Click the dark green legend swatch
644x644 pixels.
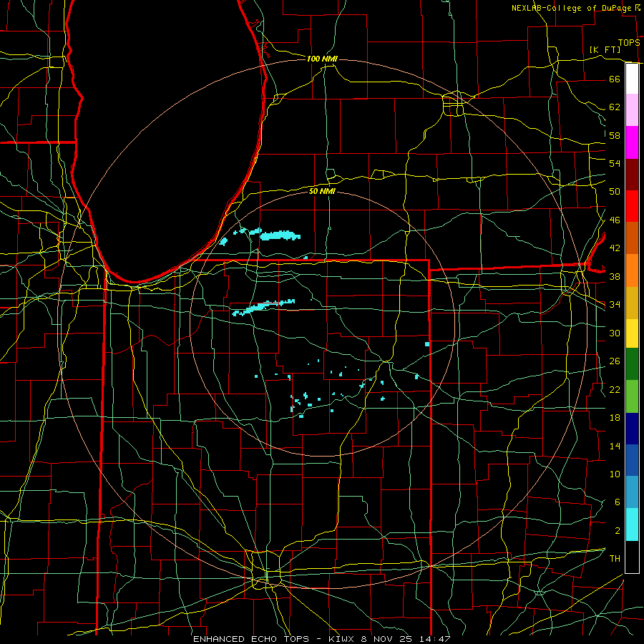[632, 364]
